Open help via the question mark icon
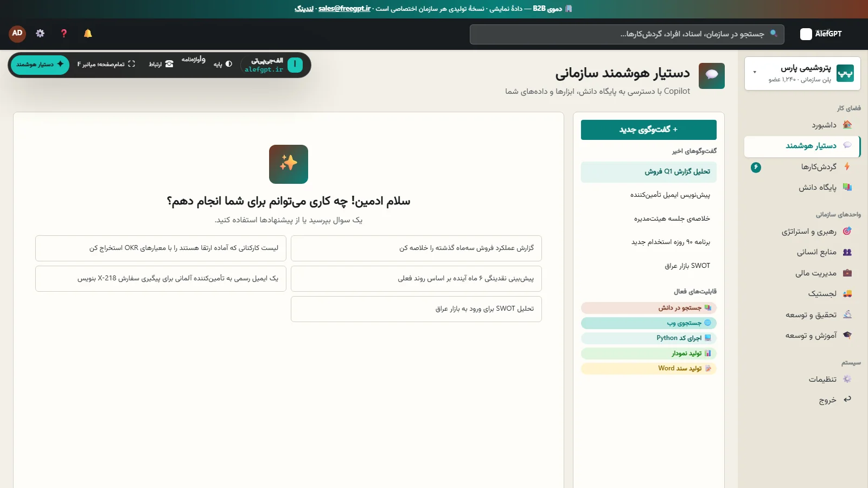This screenshot has height=488, width=868. [64, 34]
